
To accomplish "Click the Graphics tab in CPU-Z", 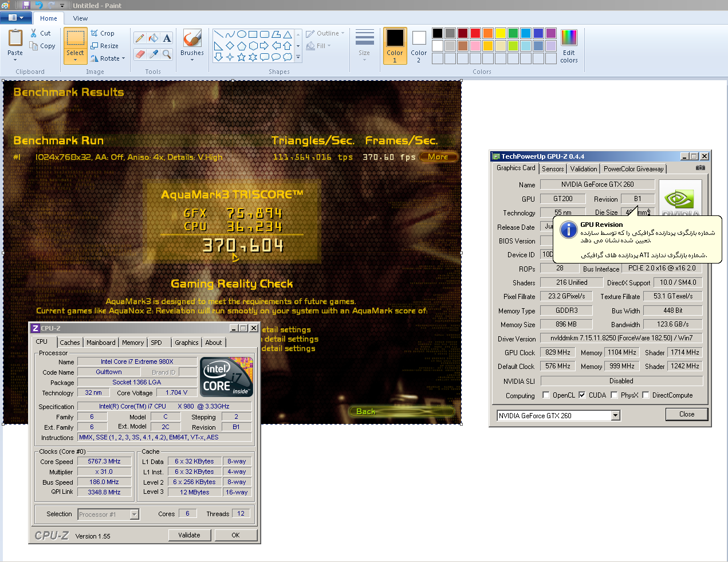I will pyautogui.click(x=187, y=343).
